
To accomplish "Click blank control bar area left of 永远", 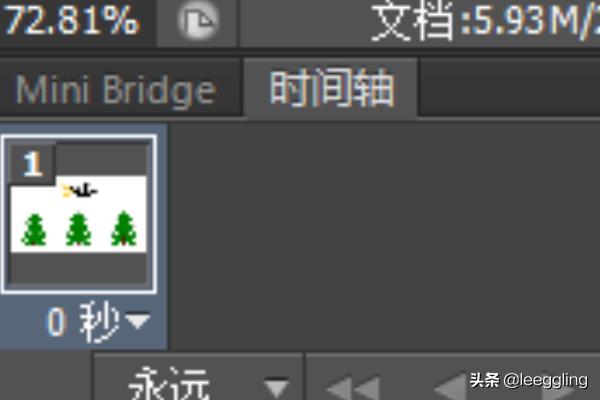I will pyautogui.click(x=46, y=376).
